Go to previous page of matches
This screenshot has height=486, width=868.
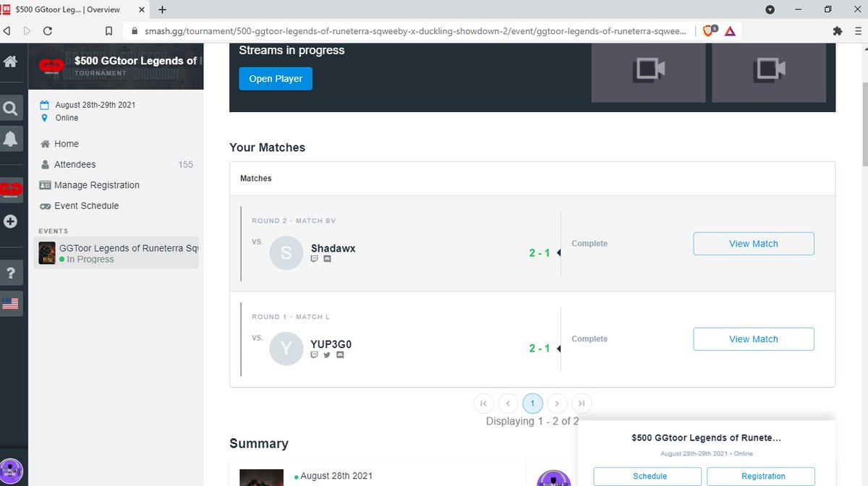[508, 404]
